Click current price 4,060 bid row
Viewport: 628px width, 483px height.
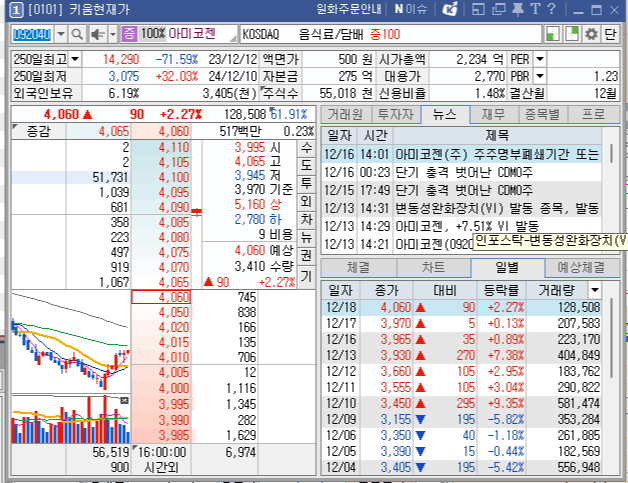(161, 297)
